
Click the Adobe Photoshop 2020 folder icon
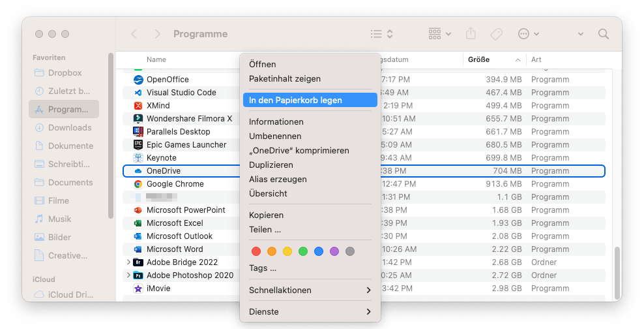point(138,275)
